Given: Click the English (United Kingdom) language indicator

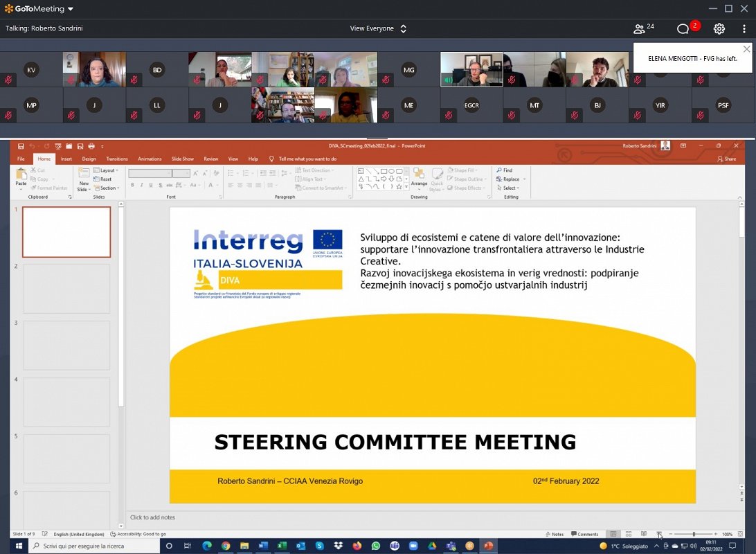Looking at the screenshot, I should [x=79, y=534].
